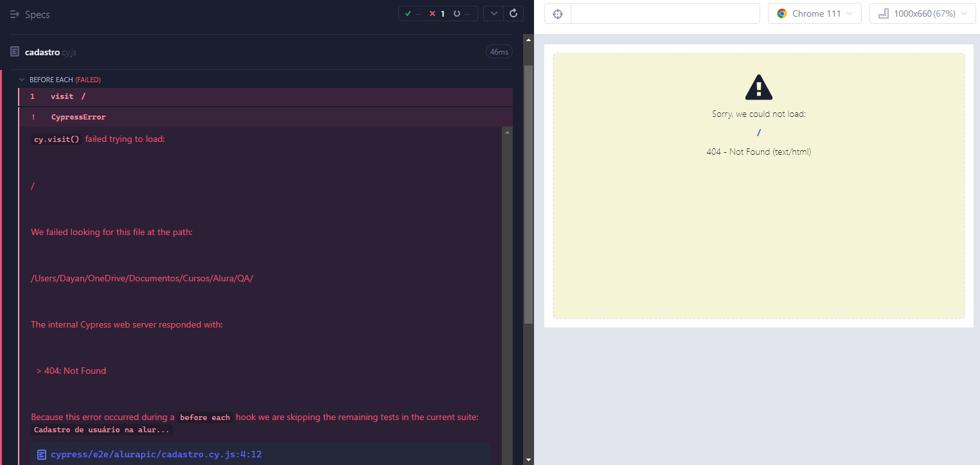
Task: Toggle auto-scrolling chevron button
Action: [493, 13]
